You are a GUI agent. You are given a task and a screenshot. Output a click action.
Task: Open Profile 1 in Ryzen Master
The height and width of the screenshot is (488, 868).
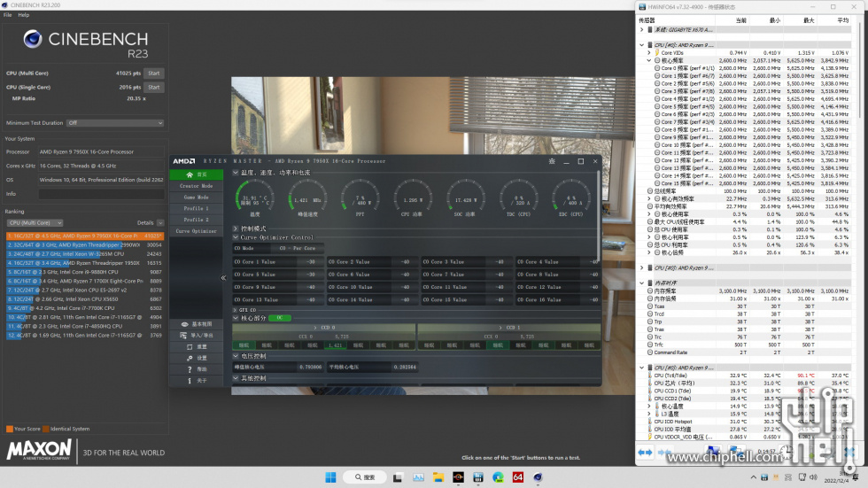(197, 209)
